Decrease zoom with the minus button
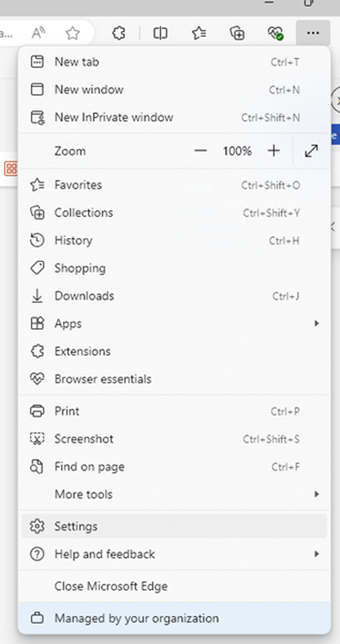The image size is (340, 644). point(201,151)
